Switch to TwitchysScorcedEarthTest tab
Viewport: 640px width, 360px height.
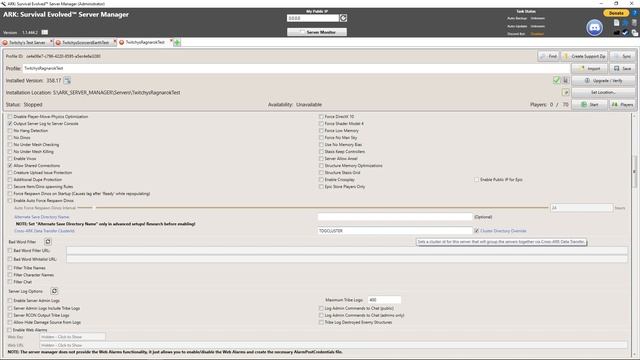pos(85,42)
